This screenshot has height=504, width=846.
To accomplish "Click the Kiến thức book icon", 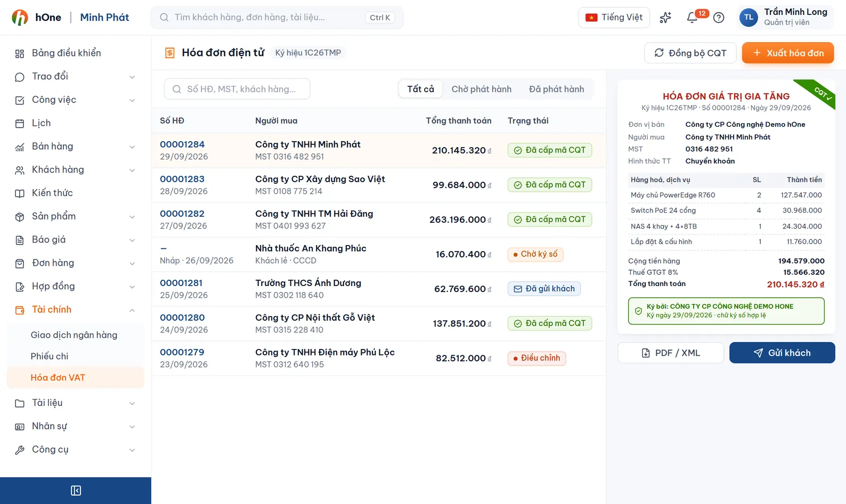I will click(20, 193).
